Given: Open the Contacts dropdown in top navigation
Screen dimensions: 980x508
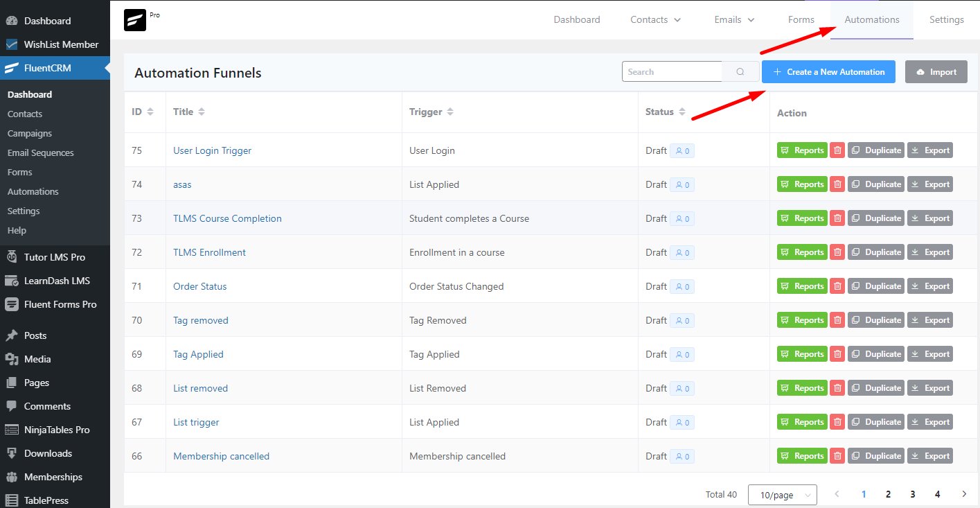Looking at the screenshot, I should [655, 19].
